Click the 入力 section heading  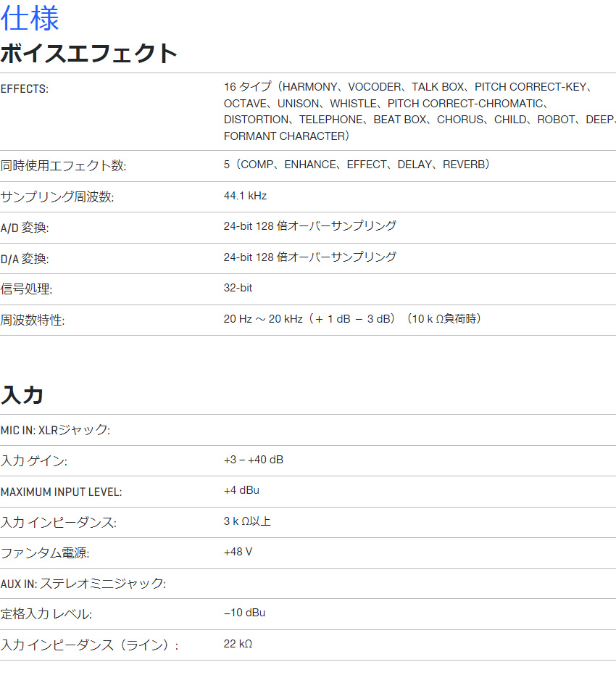tap(22, 394)
